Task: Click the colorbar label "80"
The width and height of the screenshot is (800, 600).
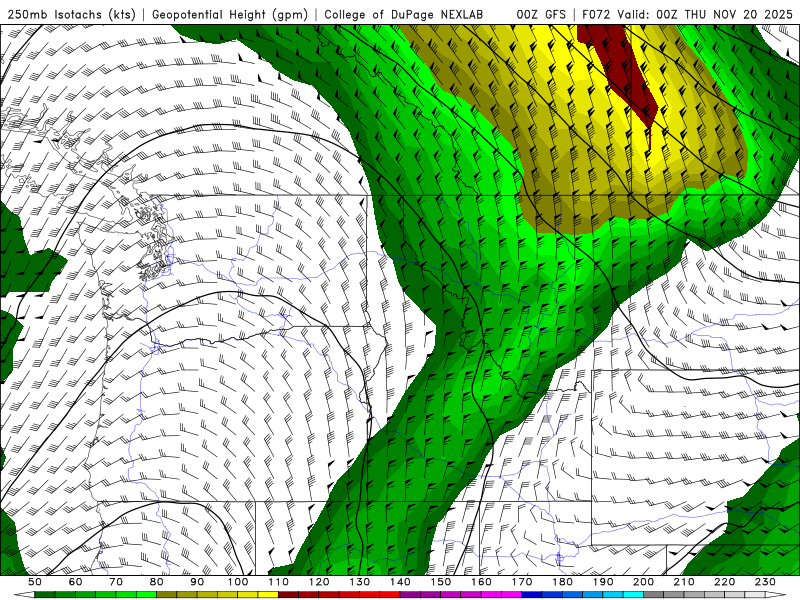Action: click(157, 582)
